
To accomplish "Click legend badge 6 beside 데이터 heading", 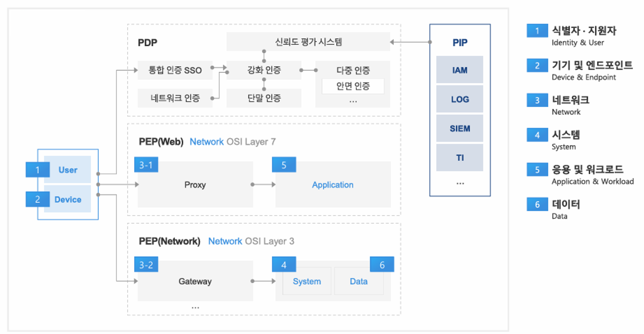I will (537, 205).
